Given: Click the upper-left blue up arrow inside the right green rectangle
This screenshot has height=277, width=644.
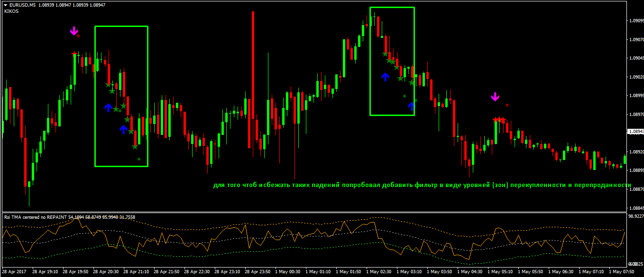Looking at the screenshot, I should tap(385, 76).
